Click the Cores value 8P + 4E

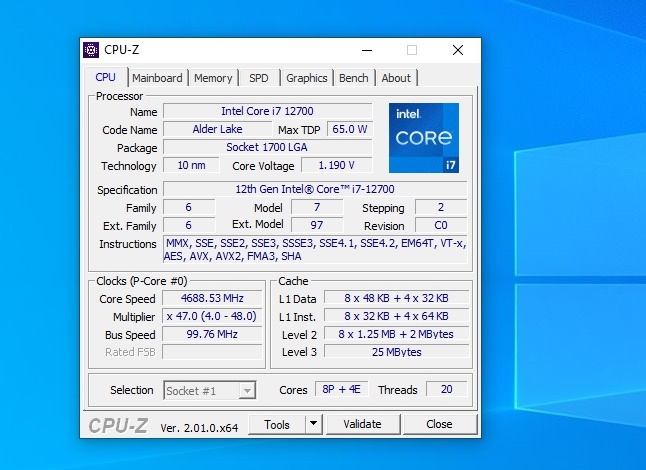pos(342,389)
